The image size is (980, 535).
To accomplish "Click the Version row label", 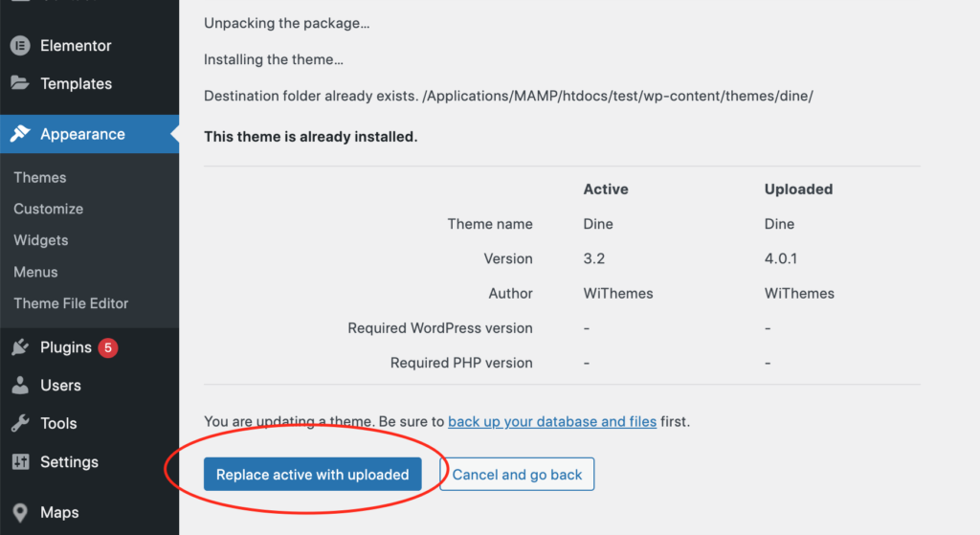I will point(508,258).
